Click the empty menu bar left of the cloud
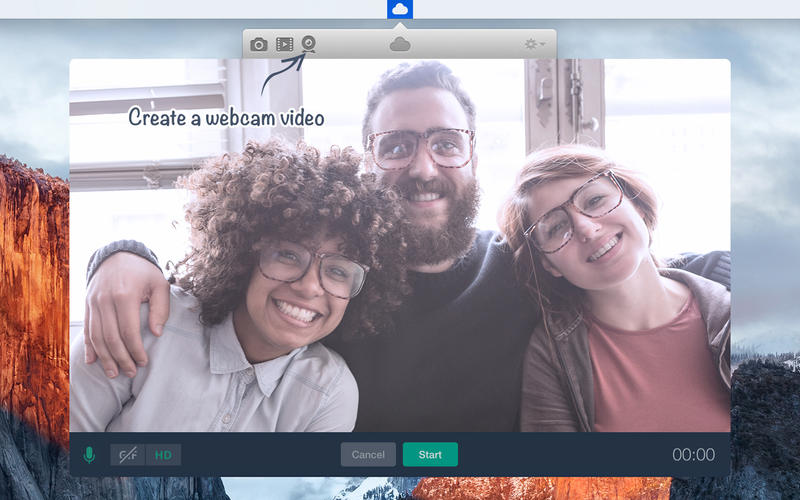This screenshot has height=500, width=800. coord(200,9)
